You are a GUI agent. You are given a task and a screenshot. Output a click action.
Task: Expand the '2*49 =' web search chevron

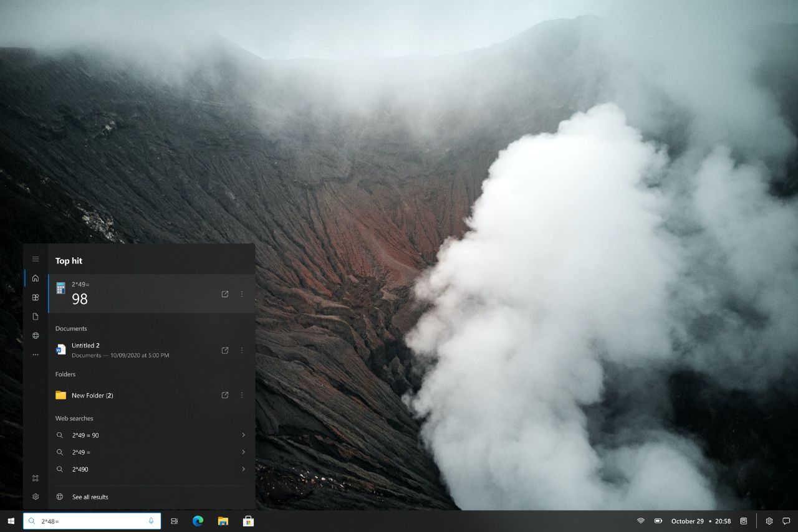click(x=243, y=452)
